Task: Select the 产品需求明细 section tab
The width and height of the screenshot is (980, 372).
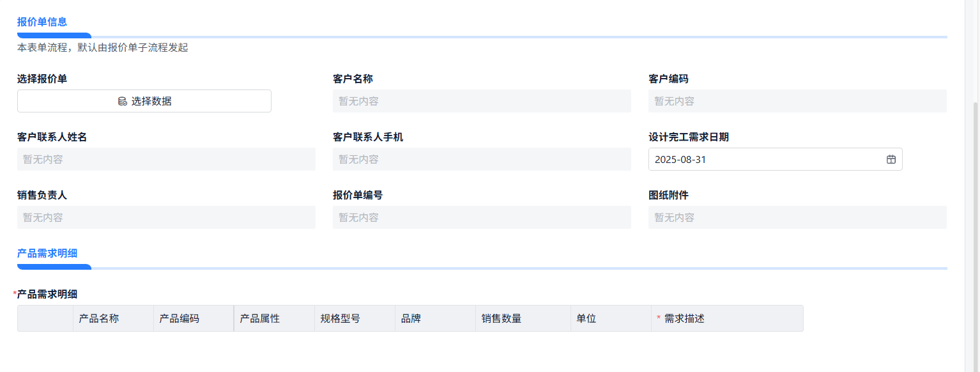Action: point(47,253)
